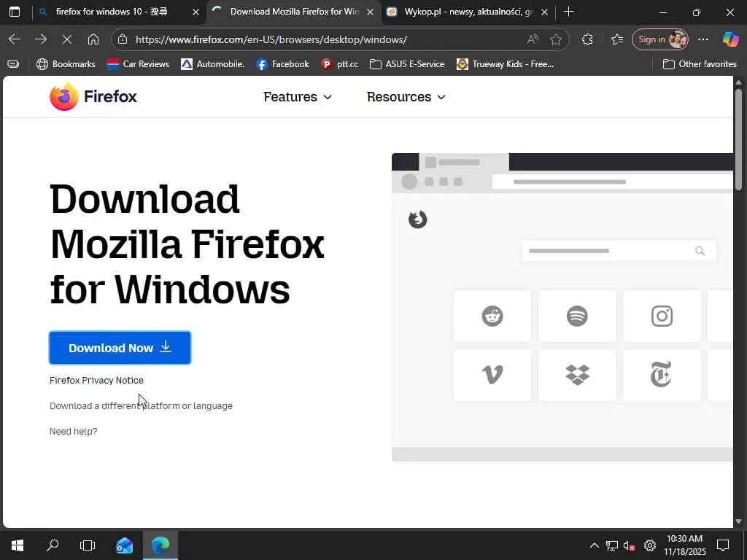Show hidden system tray icons

click(594, 545)
